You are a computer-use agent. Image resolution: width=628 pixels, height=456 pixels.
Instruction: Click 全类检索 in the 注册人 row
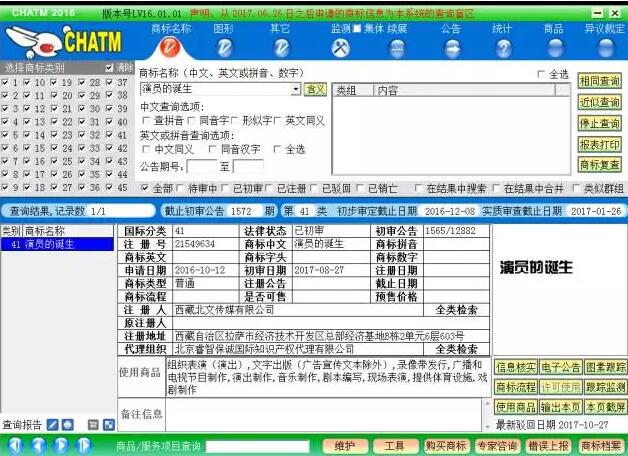tap(456, 310)
